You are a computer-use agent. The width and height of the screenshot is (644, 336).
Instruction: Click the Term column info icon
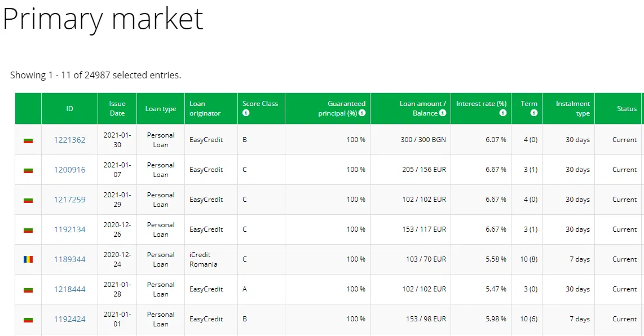coord(533,113)
